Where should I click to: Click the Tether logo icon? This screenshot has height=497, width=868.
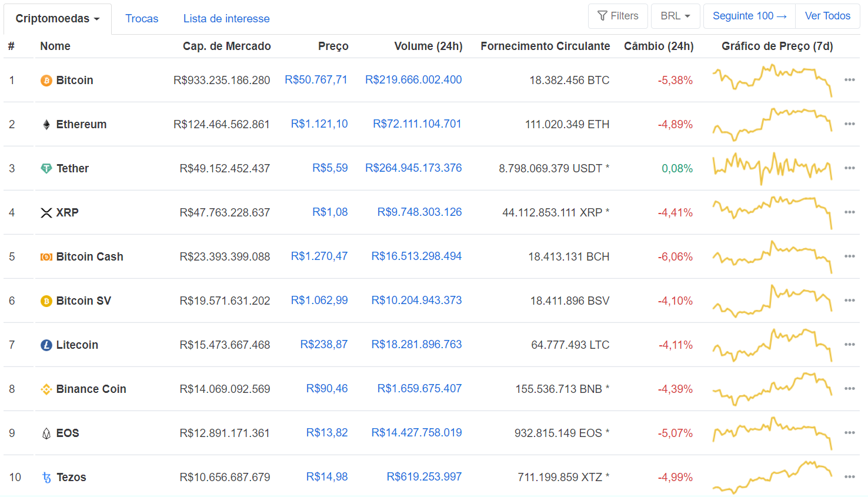click(x=46, y=169)
